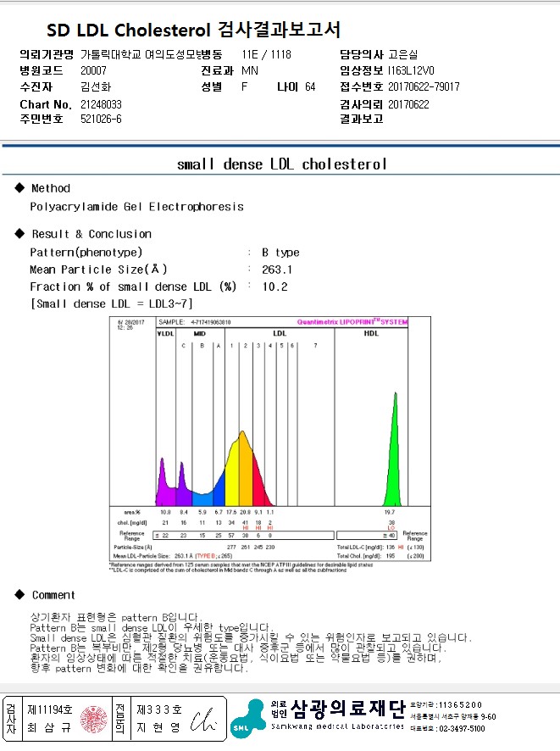Select the resident number '521026-6'
Image resolution: width=560 pixels, height=751 pixels.
[101, 119]
